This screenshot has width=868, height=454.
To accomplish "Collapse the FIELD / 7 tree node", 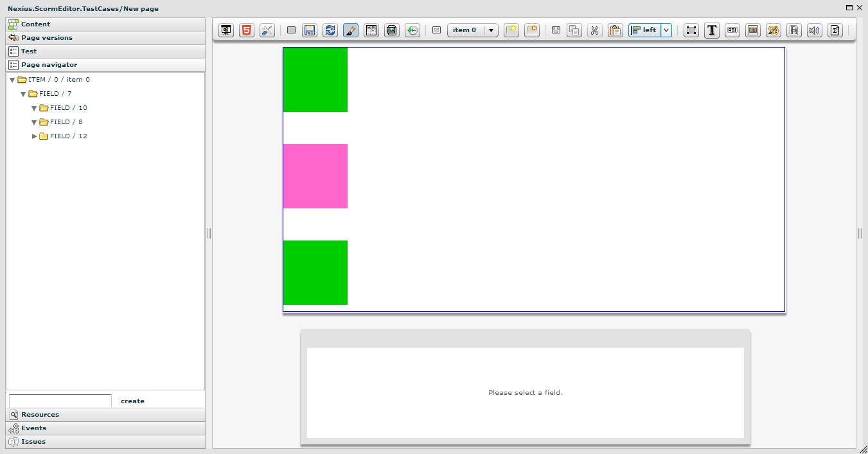I will [x=24, y=94].
